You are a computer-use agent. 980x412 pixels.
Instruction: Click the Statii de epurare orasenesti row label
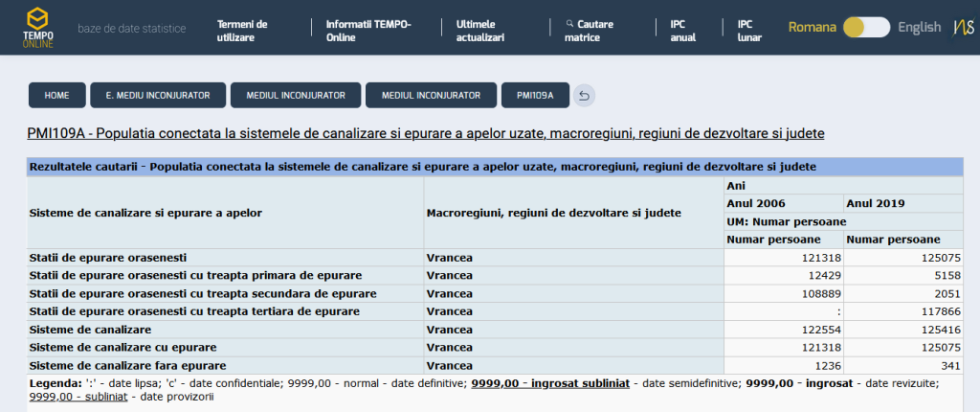point(108,258)
